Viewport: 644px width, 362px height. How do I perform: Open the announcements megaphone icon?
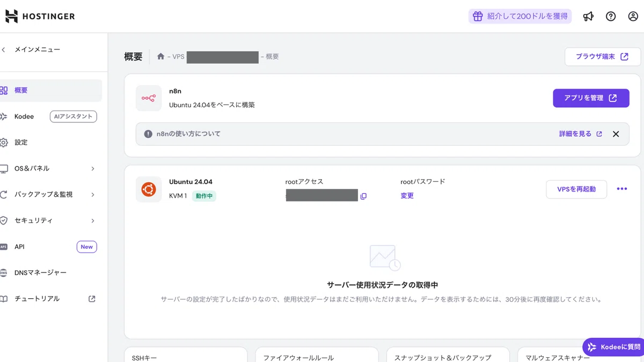point(589,16)
